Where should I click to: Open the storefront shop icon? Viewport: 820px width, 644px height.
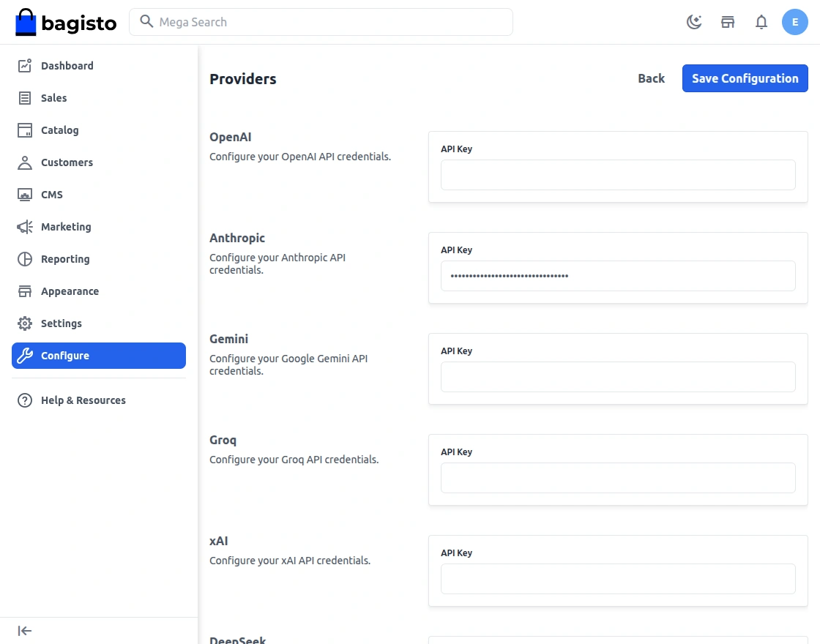[x=728, y=22]
